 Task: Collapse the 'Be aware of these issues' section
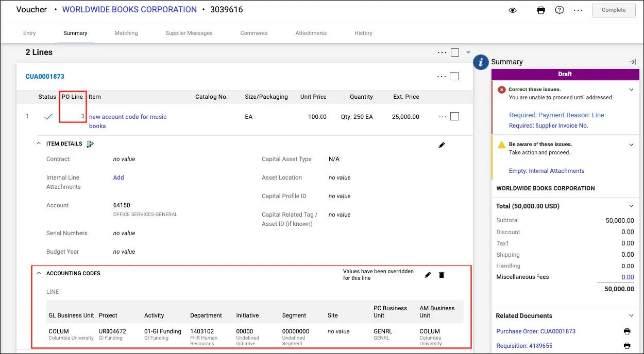(631, 145)
